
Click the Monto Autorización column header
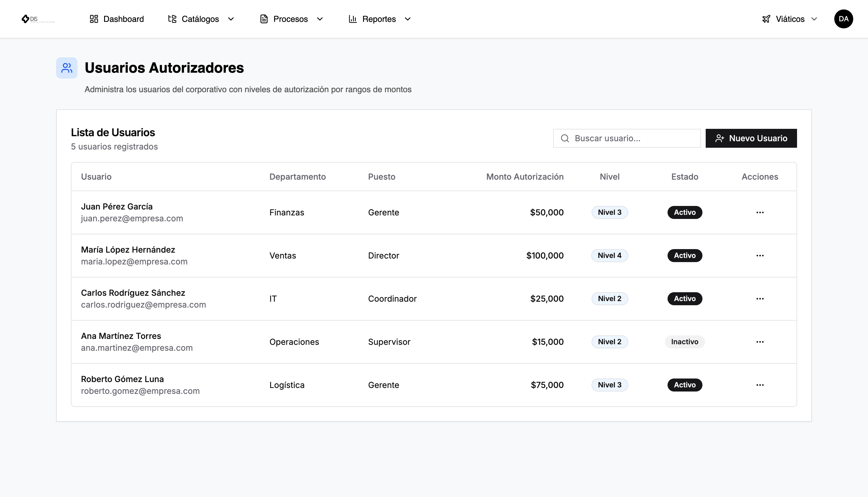click(x=525, y=176)
